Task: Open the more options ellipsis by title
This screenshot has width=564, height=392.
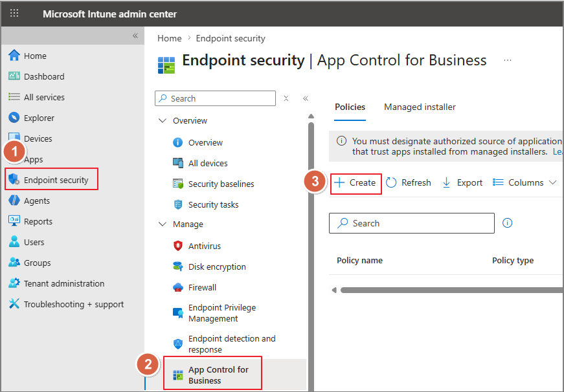Action: point(508,60)
